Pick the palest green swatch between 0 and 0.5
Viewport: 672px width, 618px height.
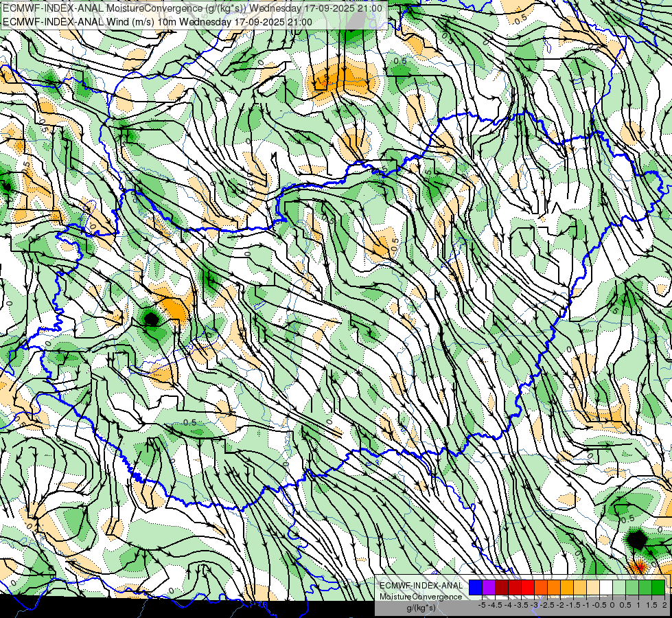[619, 588]
